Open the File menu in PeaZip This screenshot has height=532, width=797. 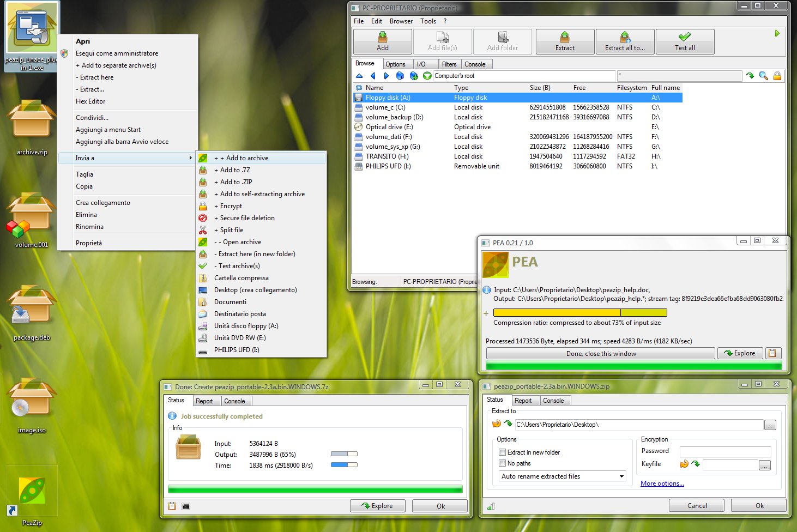[x=359, y=21]
